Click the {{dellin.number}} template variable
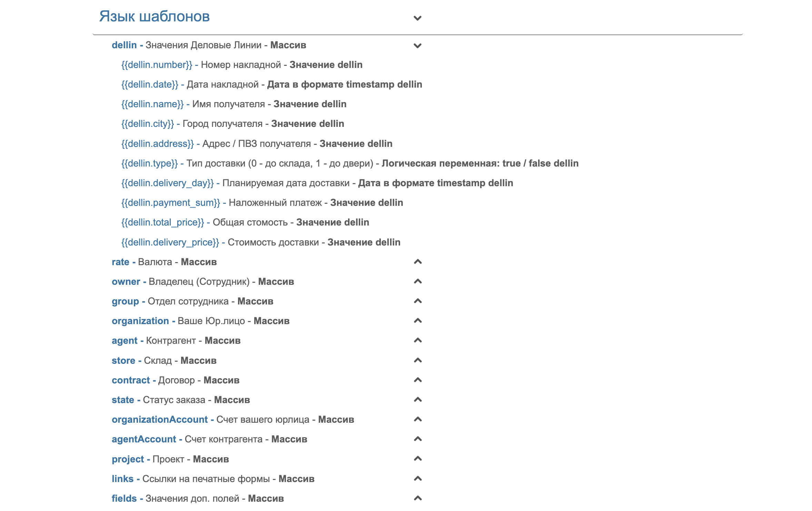Image resolution: width=812 pixels, height=511 pixels. [x=157, y=65]
